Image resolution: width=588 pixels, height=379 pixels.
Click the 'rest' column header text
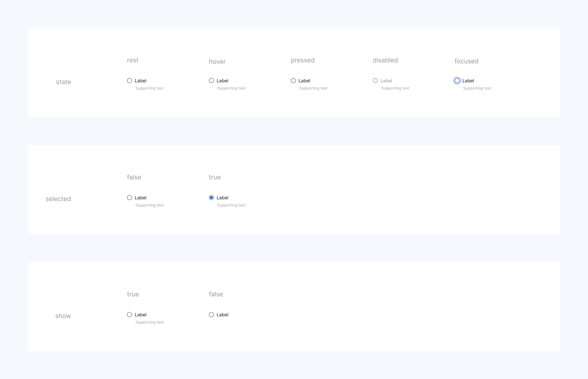pos(133,60)
